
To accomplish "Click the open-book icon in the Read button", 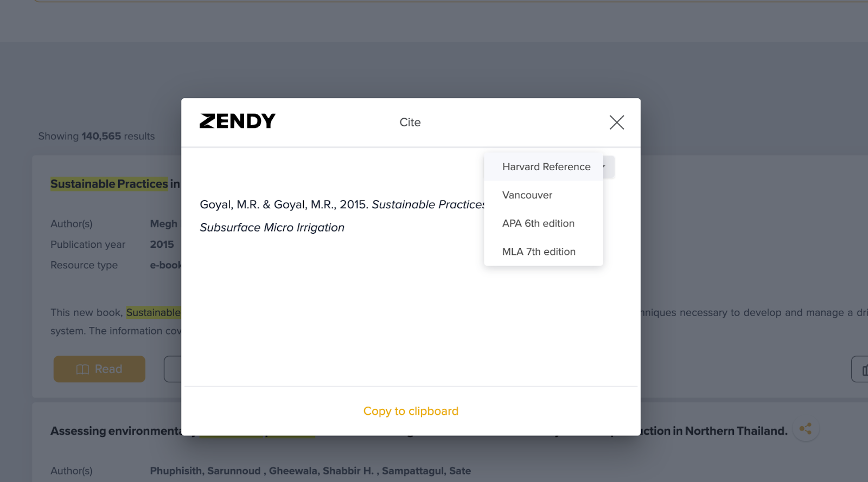I will (x=82, y=369).
